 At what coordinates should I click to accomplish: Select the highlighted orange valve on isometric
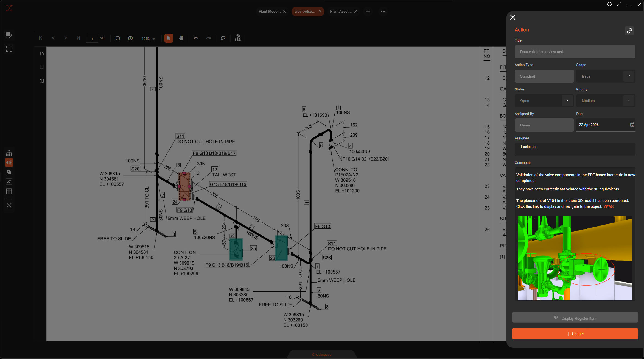pyautogui.click(x=184, y=187)
